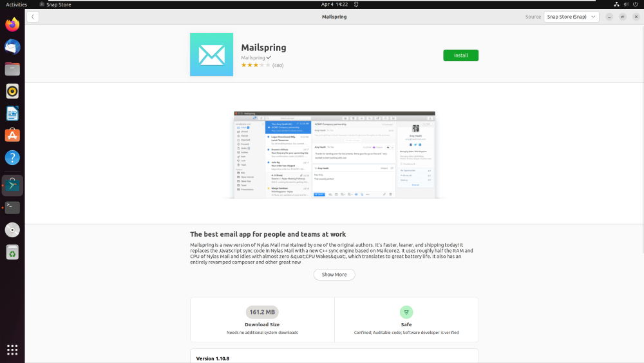This screenshot has width=644, height=363.
Task: Open the disc drive icon in the dock
Action: [12, 230]
